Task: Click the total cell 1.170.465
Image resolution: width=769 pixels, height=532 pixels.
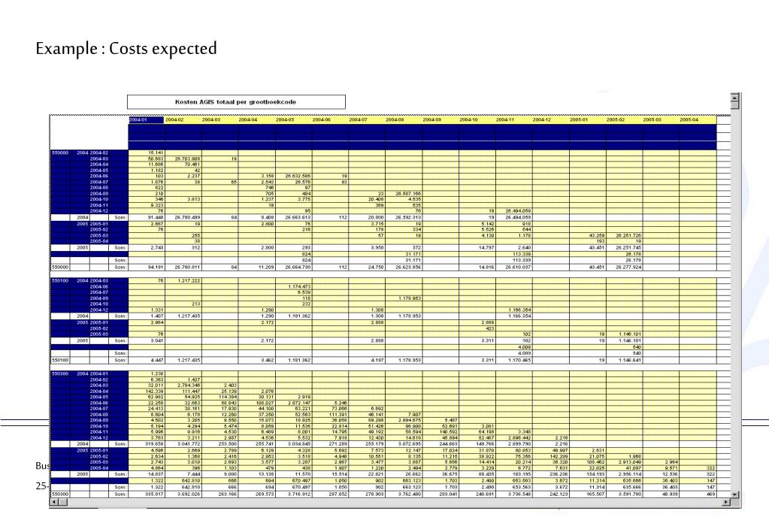Action: 514,361
